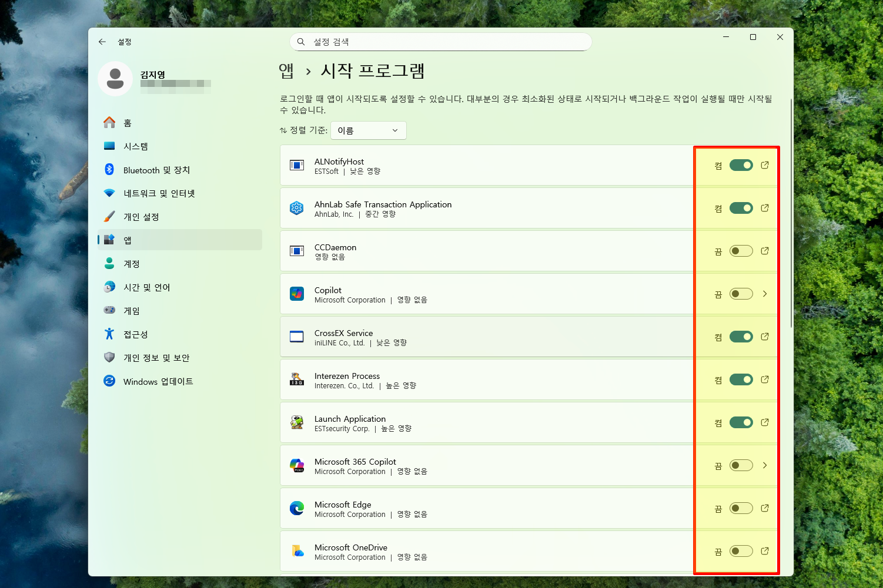Open 시스템 settings

[180, 146]
